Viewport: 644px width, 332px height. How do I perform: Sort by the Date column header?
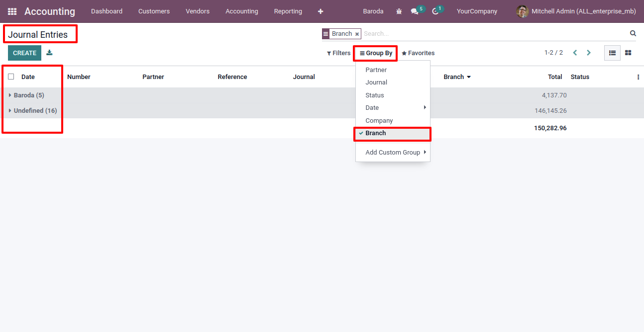pyautogui.click(x=28, y=77)
